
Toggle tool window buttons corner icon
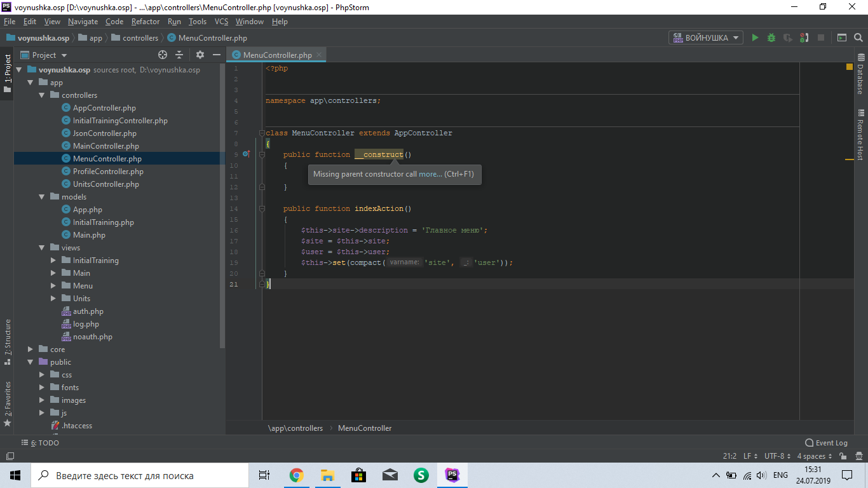coord(10,456)
